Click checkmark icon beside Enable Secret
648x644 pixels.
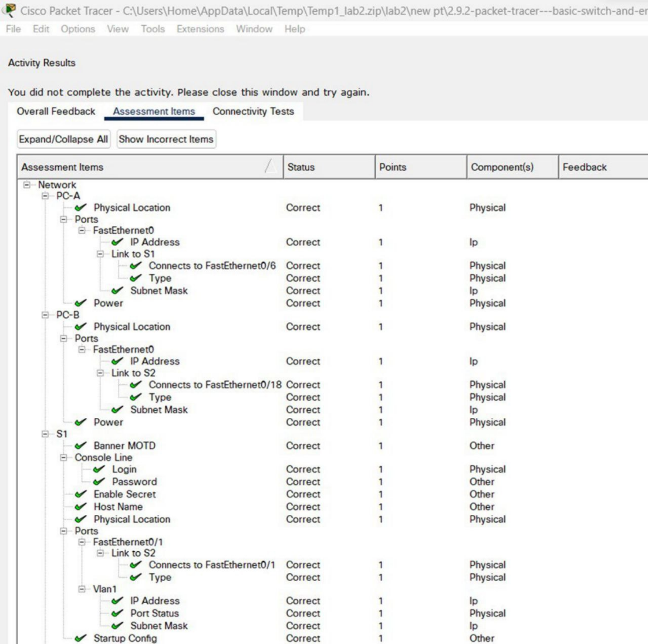point(80,494)
